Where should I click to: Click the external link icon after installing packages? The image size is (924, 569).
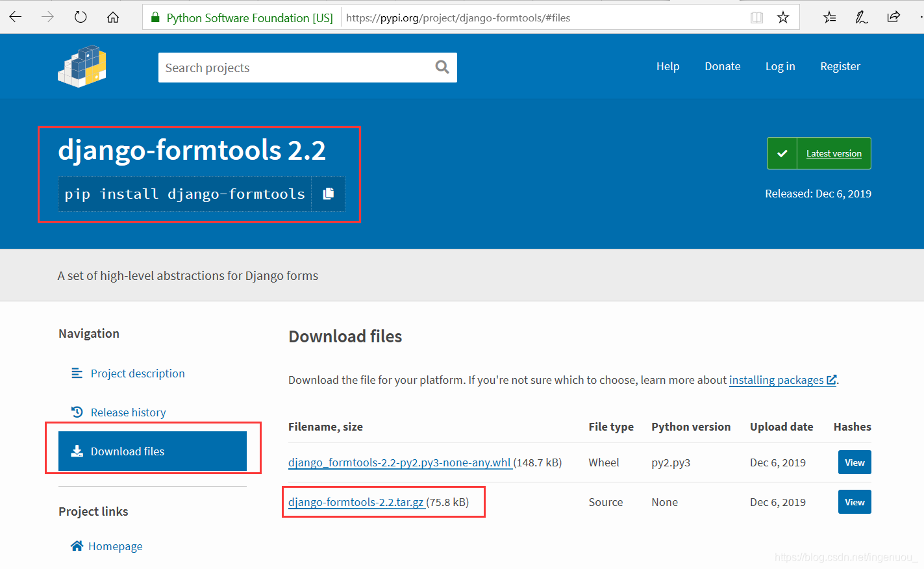tap(831, 380)
